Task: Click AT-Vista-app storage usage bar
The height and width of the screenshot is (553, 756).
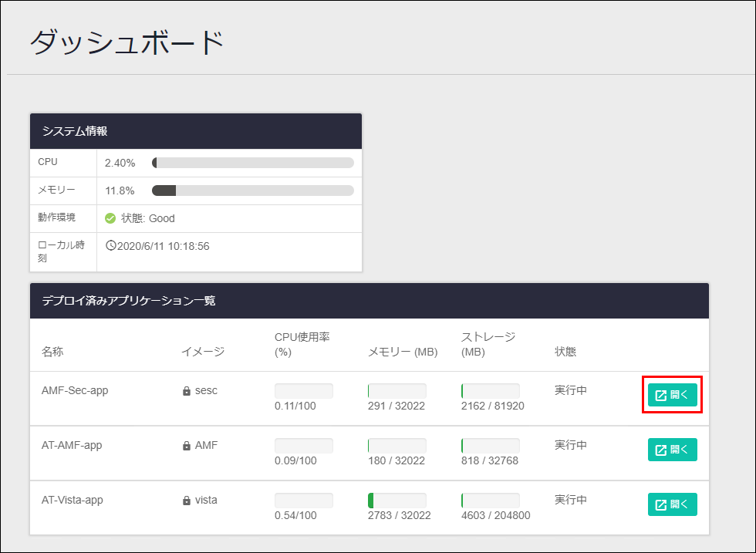Action: point(491,501)
